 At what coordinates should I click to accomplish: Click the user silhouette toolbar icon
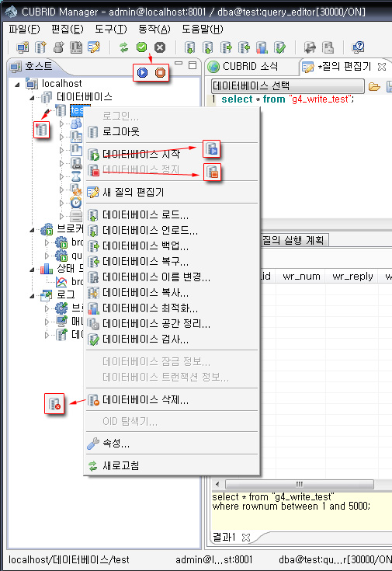[x=58, y=47]
